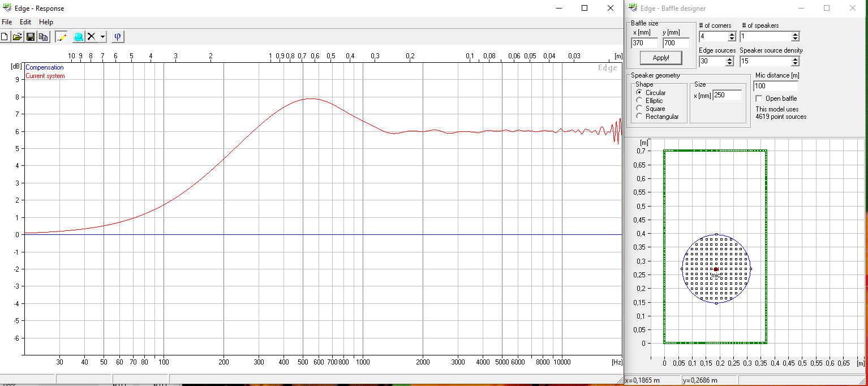
Task: Select the Square speaker shape
Action: point(639,109)
